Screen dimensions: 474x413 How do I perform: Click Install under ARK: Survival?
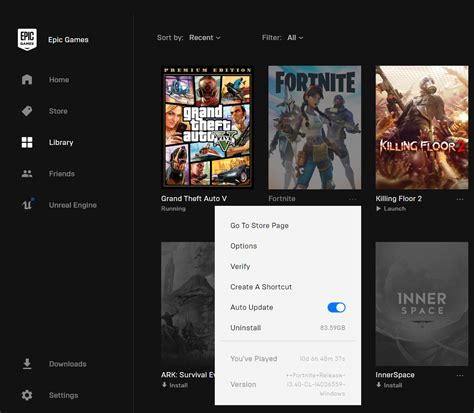coord(179,385)
